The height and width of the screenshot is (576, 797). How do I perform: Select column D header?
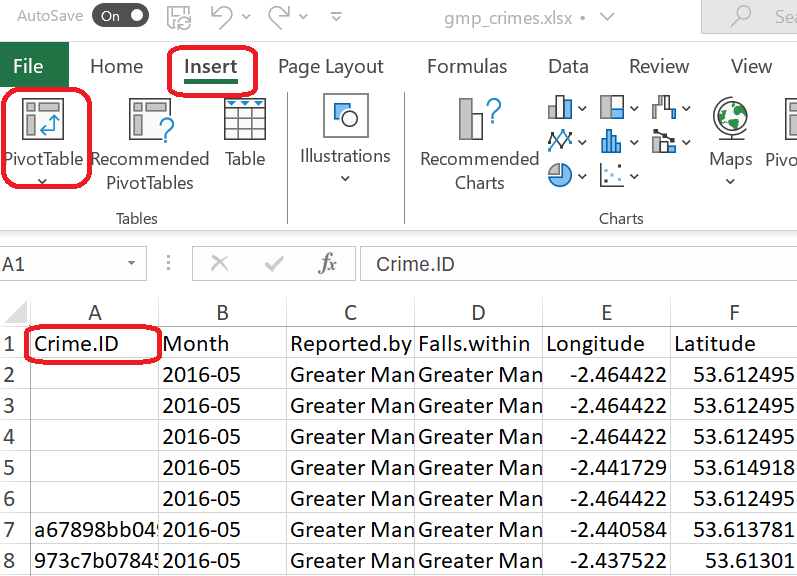click(x=478, y=313)
